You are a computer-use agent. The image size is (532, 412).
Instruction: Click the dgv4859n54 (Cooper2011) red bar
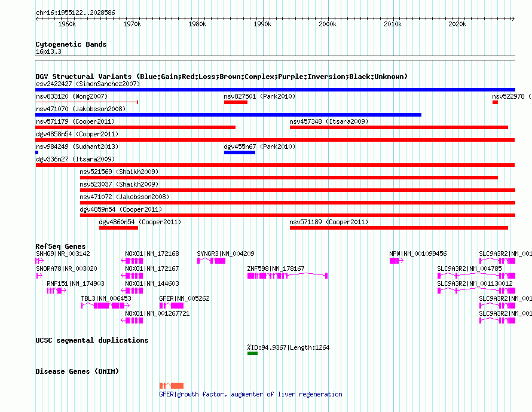point(298,215)
